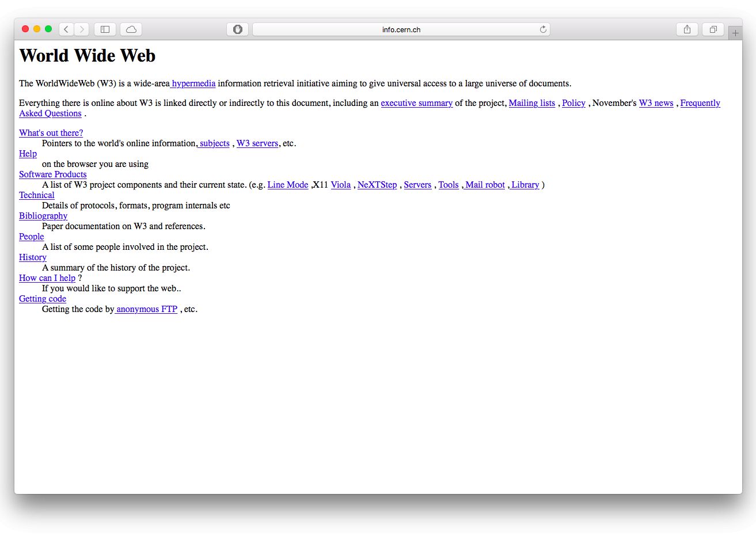Follow the anonymous FTP link
This screenshot has height=540, width=756.
pos(146,309)
